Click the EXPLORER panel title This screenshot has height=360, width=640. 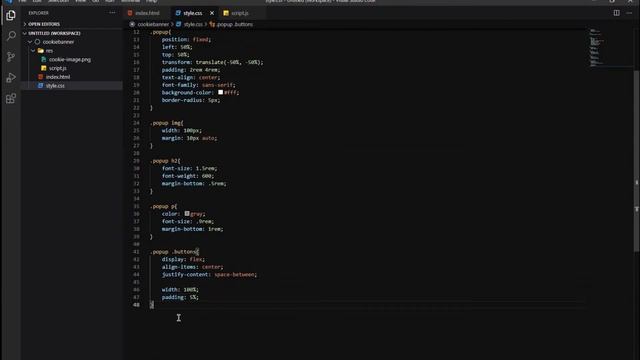38,13
